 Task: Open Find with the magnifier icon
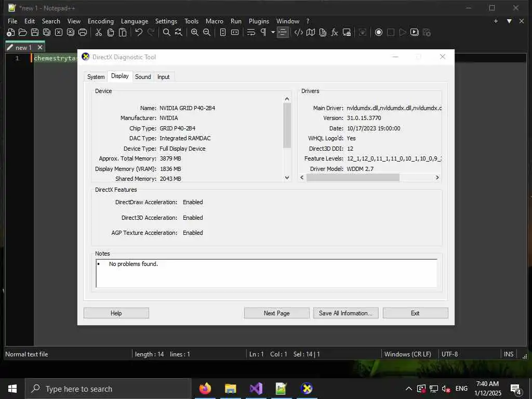tap(167, 33)
